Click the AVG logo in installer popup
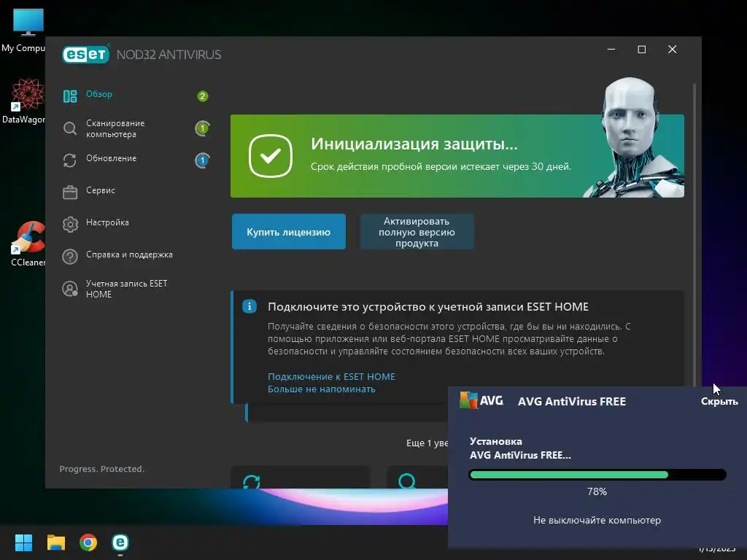This screenshot has width=747, height=560. (481, 400)
